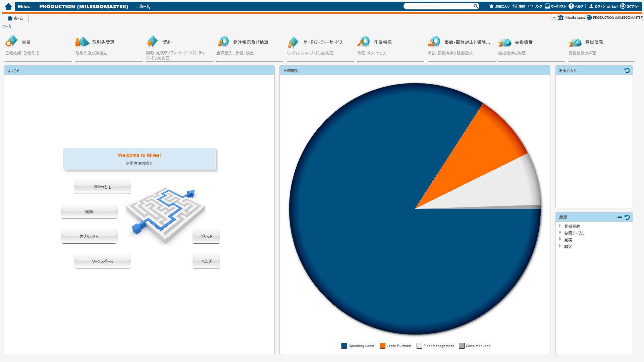Open the 営業 sales module icon
The image size is (644, 362).
tap(11, 42)
